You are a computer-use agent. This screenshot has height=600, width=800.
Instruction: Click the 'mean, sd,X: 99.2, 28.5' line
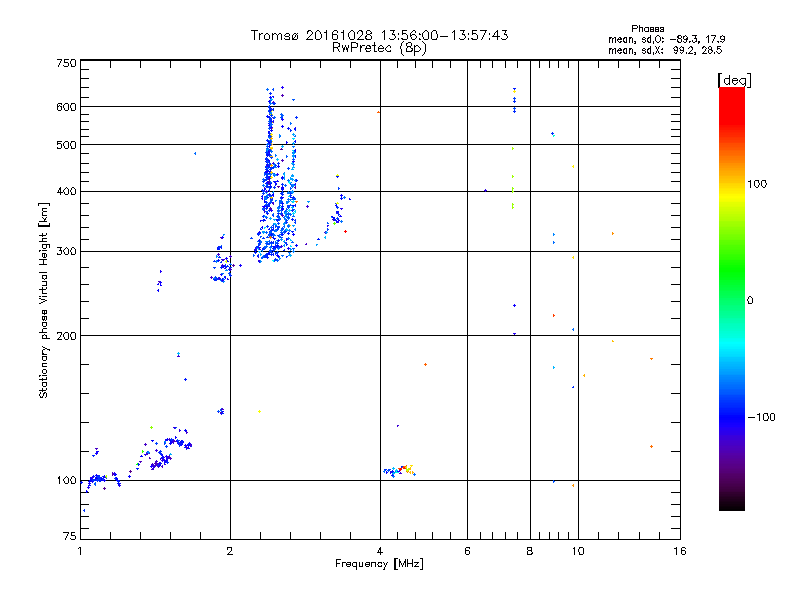coord(665,50)
